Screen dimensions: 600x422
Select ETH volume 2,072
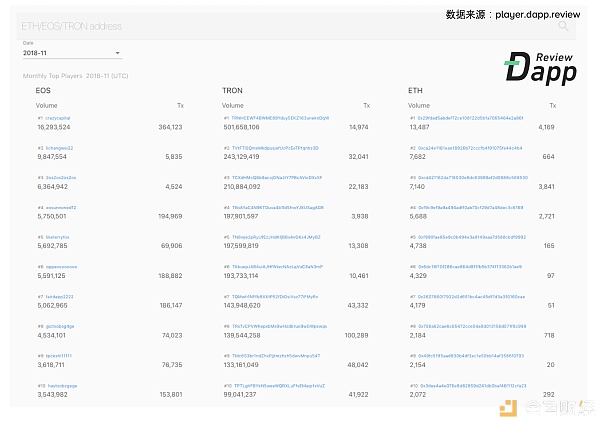417,394
